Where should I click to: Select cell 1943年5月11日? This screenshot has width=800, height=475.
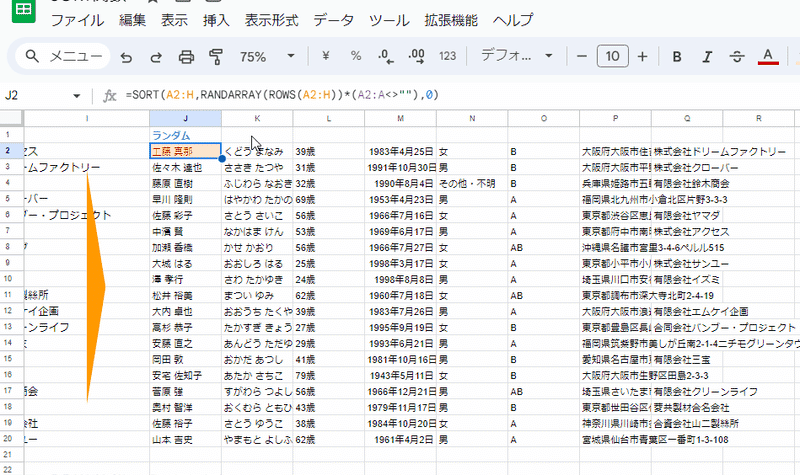pos(401,376)
